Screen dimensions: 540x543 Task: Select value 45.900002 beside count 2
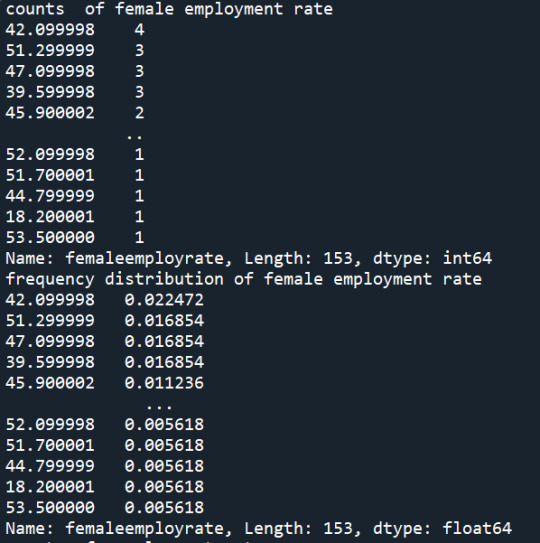pos(50,113)
